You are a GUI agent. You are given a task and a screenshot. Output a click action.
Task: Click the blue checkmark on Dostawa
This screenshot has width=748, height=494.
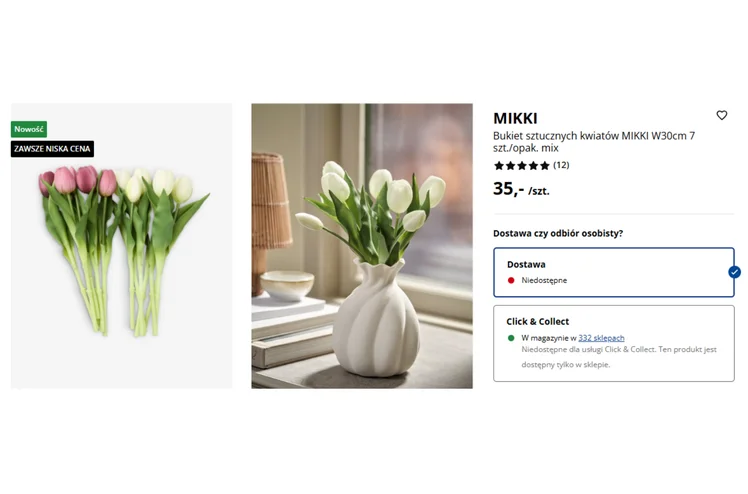734,272
